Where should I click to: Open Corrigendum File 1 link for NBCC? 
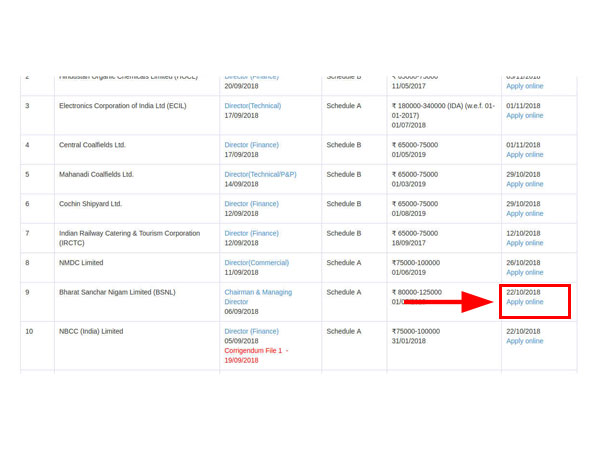256,355
